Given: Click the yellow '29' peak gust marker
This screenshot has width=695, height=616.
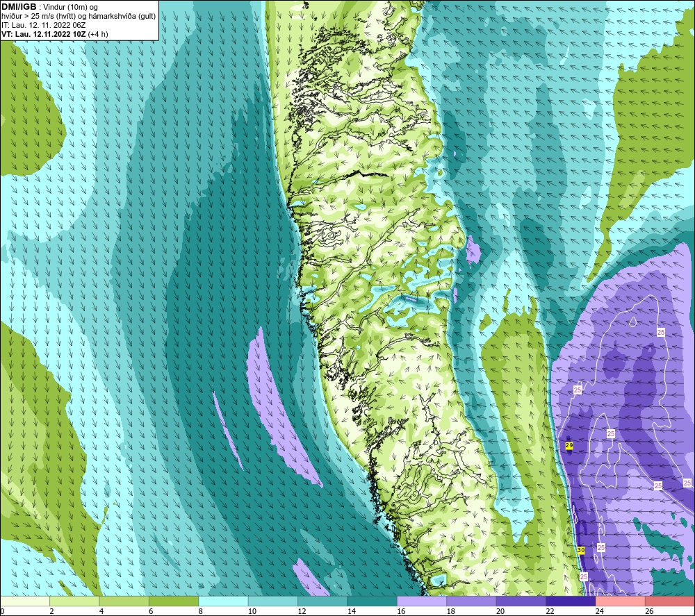Looking at the screenshot, I should click(570, 445).
